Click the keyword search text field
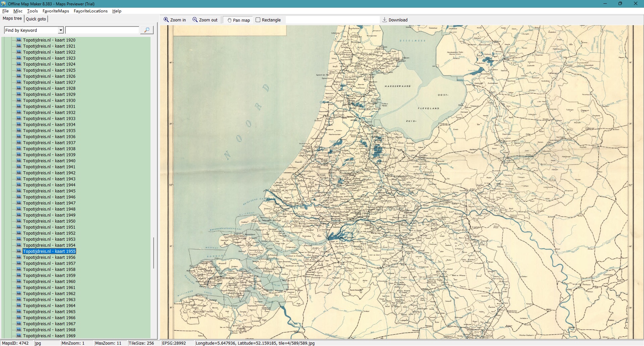This screenshot has height=346, width=644. coord(102,30)
